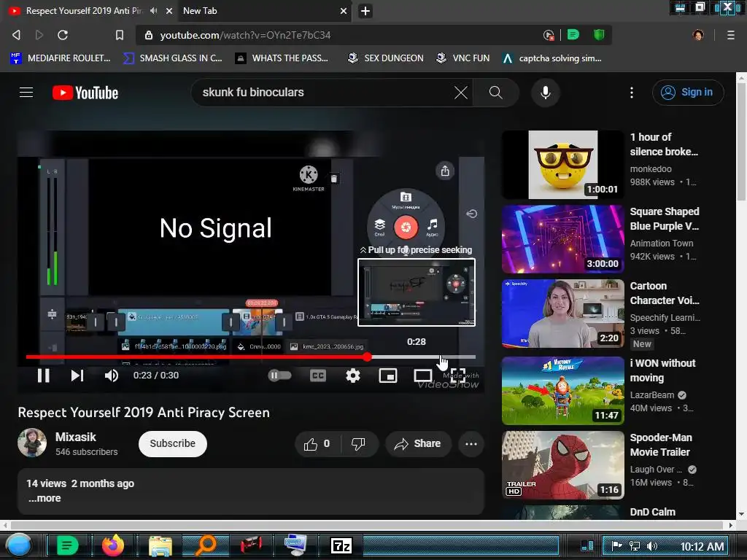Open the green note extension icon

point(573,34)
